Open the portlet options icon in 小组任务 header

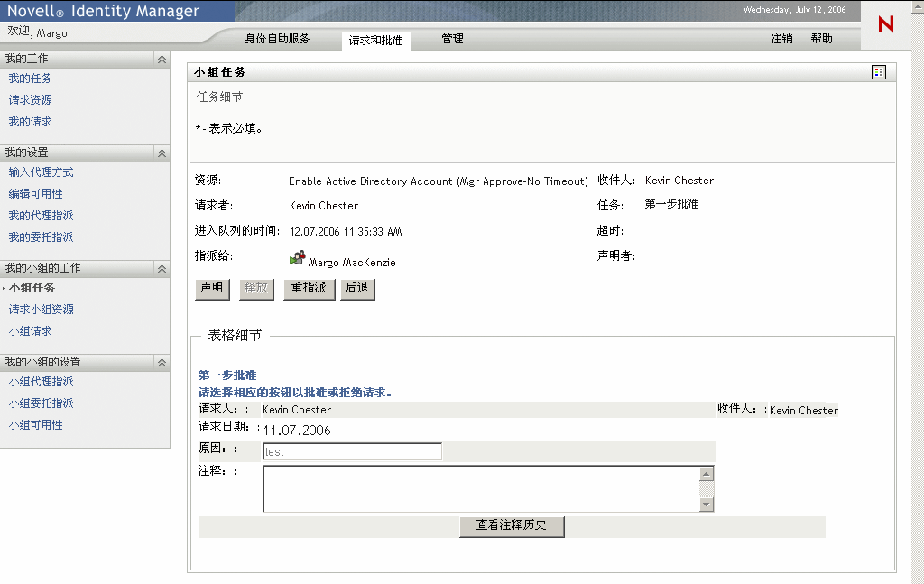[879, 72]
